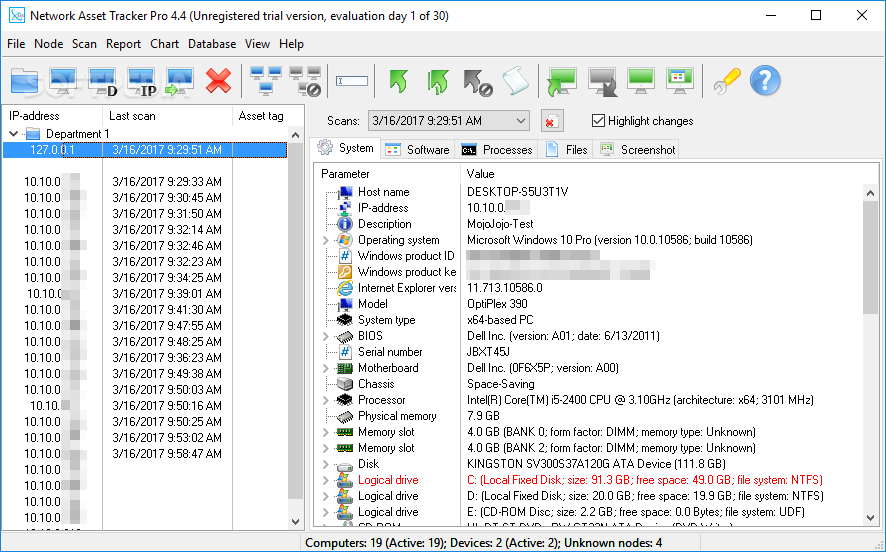This screenshot has height=552, width=886.
Task: Open the Scan menu
Action: click(84, 44)
